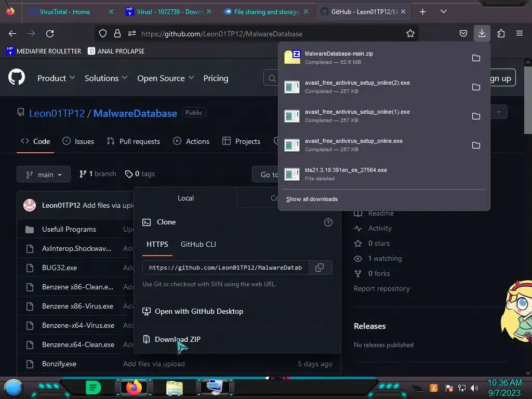
Task: Open the Benzene x86-Virus.exe file
Action: [78, 306]
